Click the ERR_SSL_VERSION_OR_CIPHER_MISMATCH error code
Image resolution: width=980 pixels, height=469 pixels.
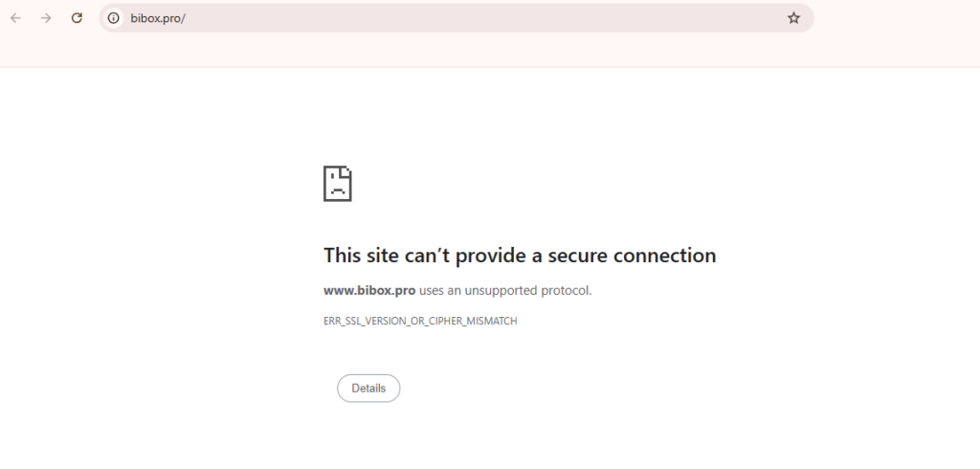(x=420, y=322)
